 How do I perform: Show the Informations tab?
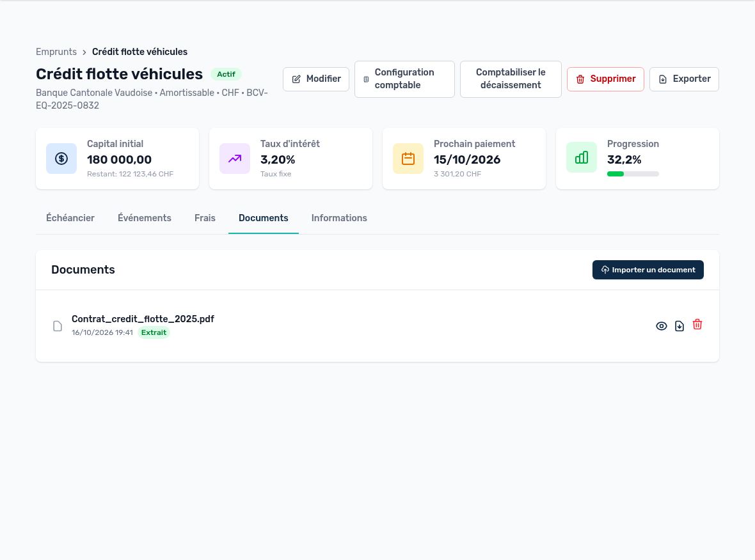pos(339,218)
